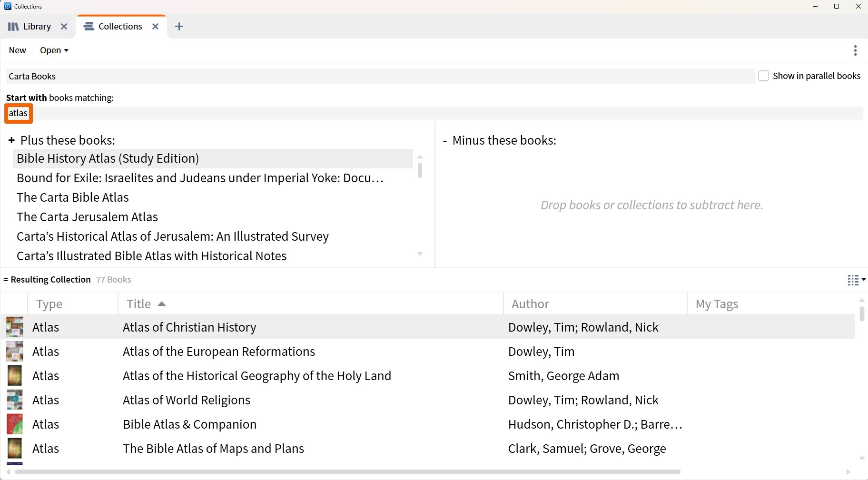The height and width of the screenshot is (480, 868).
Task: Select Carta's Illustrated Bible Atlas entry
Action: [213, 256]
